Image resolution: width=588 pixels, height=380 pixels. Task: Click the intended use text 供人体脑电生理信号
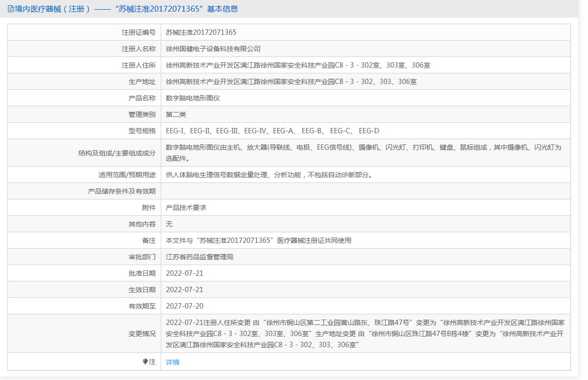[x=269, y=175]
